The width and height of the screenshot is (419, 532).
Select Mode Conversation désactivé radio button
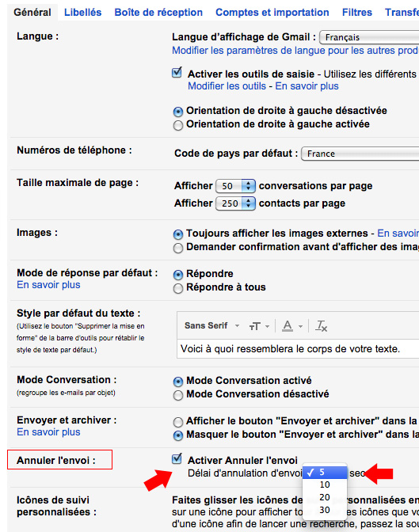click(x=178, y=395)
